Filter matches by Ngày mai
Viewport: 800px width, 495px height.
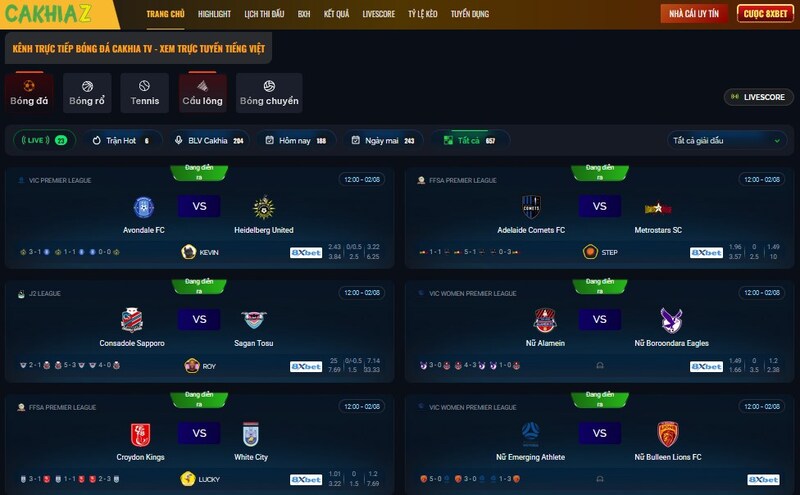pos(383,140)
